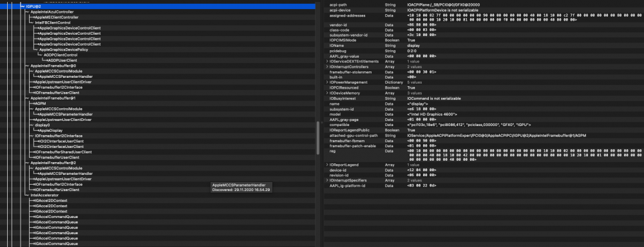Image resolution: width=644 pixels, height=247 pixels.
Task: Select the model property row
Action: (x=484, y=114)
